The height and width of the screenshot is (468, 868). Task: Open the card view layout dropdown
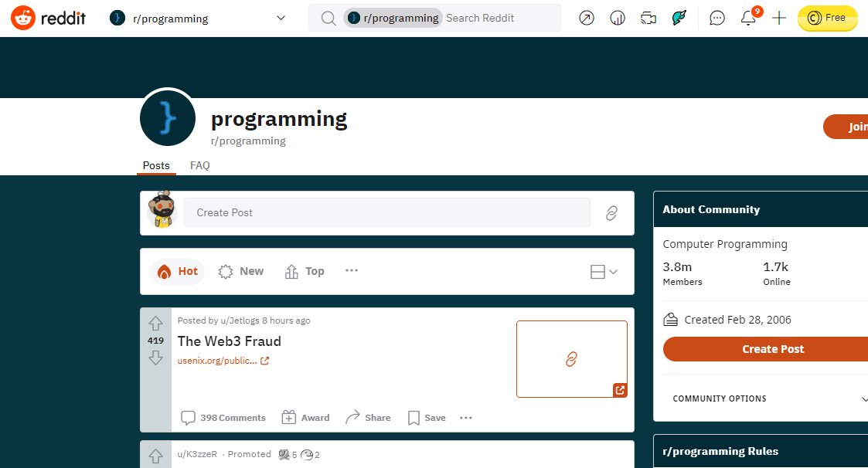pyautogui.click(x=604, y=272)
